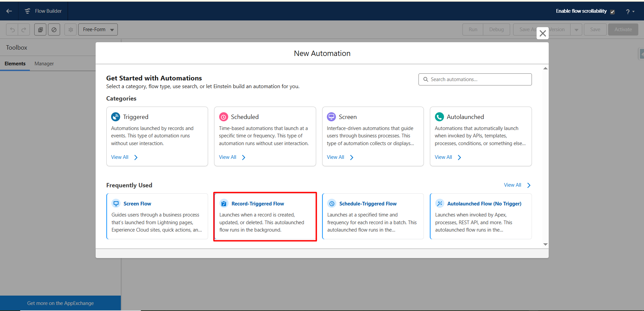Image resolution: width=644 pixels, height=311 pixels.
Task: Click the Autolaunched category icon
Action: [x=439, y=117]
